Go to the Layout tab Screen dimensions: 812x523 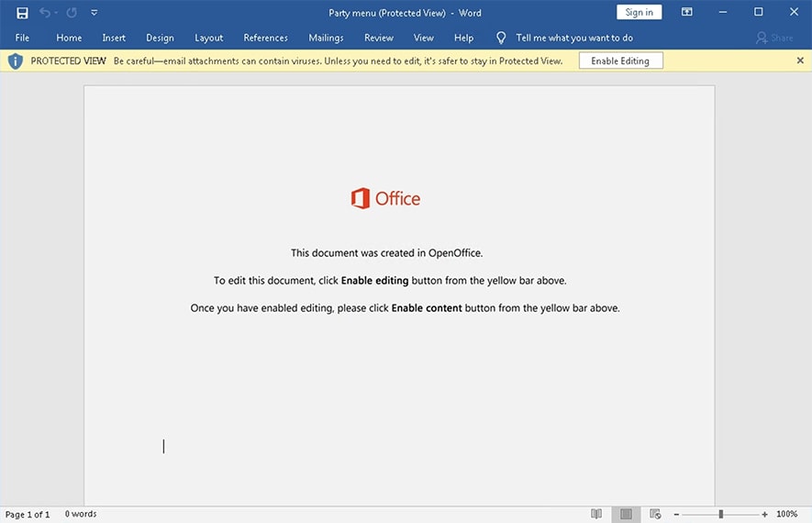pos(208,38)
